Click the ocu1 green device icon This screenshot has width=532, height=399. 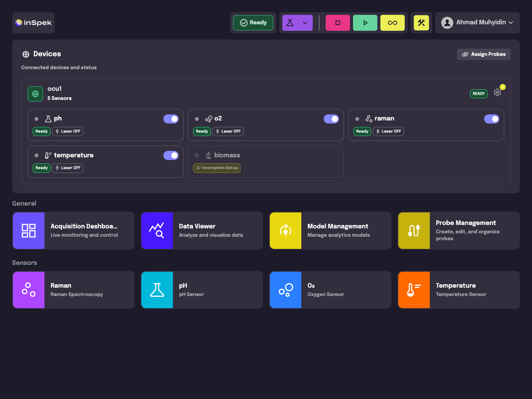pyautogui.click(x=35, y=94)
